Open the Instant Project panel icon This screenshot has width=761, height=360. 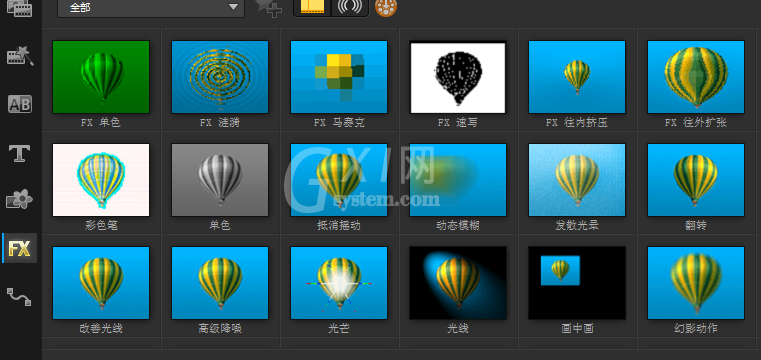tap(20, 56)
